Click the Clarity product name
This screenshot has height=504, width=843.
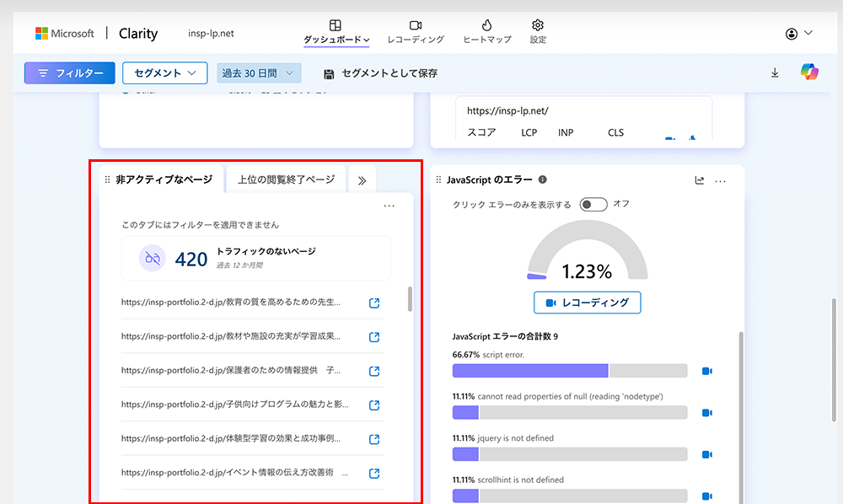click(138, 34)
